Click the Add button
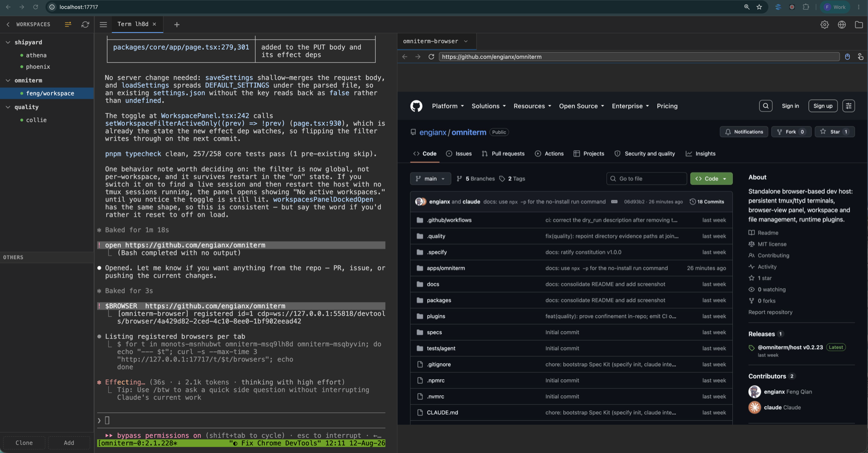This screenshot has width=868, height=453. [69, 443]
